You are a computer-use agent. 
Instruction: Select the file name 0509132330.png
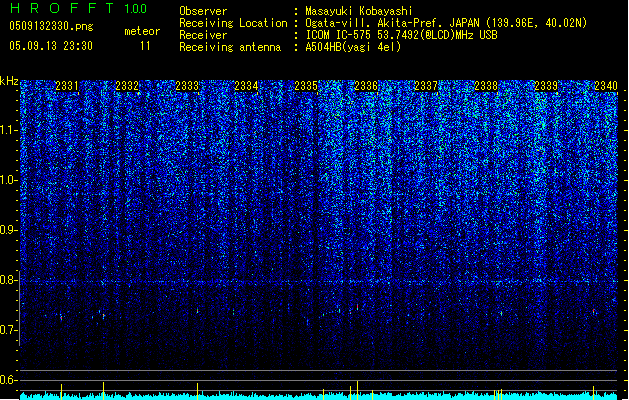(x=51, y=26)
